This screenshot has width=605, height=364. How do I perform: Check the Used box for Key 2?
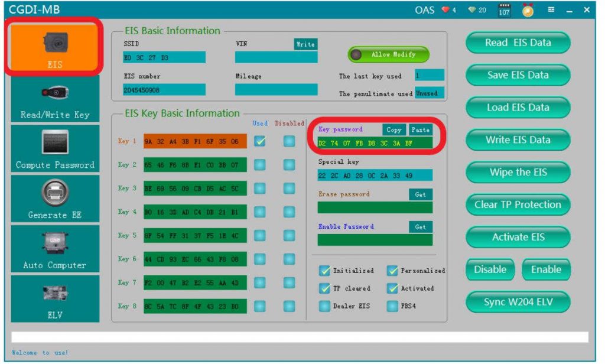[260, 165]
